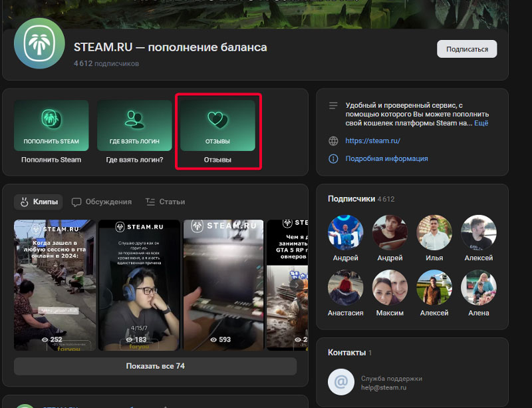Click the help@steam.ru email address
The height and width of the screenshot is (408, 532).
click(384, 387)
